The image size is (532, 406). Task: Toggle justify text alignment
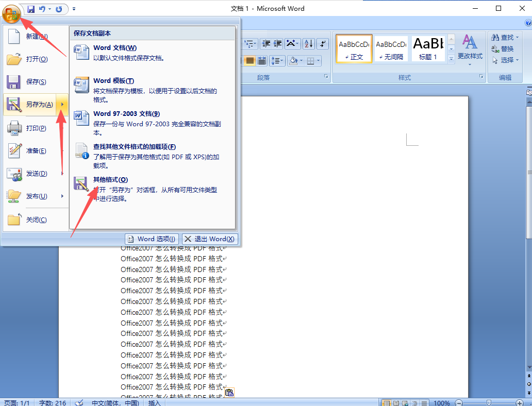tap(250, 61)
